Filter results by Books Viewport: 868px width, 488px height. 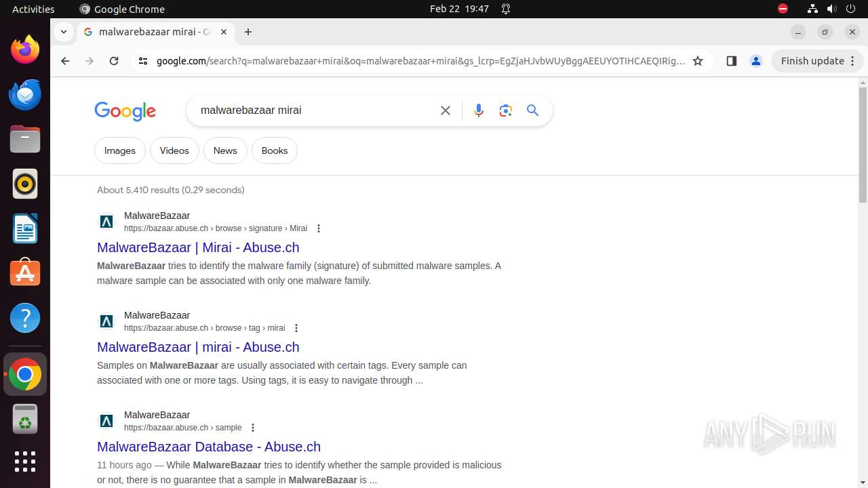pos(275,150)
